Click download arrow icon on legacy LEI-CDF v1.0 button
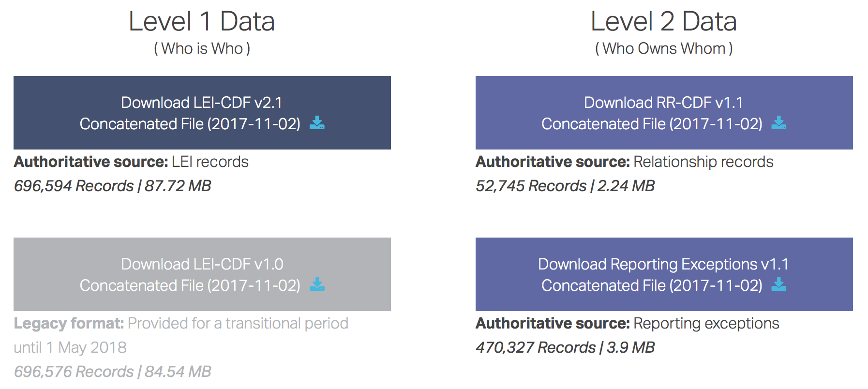This screenshot has height=389, width=868. tap(317, 284)
